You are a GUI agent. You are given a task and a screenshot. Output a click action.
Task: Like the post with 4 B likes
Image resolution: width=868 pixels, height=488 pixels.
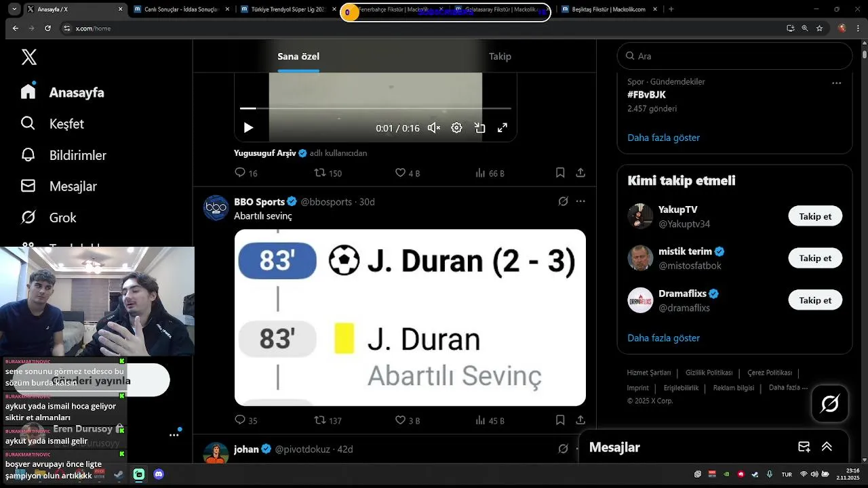tap(408, 173)
